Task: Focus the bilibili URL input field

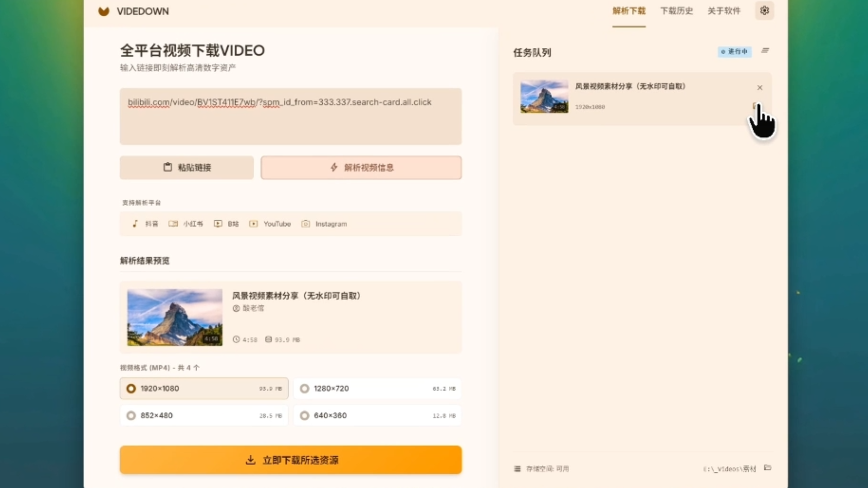Action: pyautogui.click(x=291, y=117)
